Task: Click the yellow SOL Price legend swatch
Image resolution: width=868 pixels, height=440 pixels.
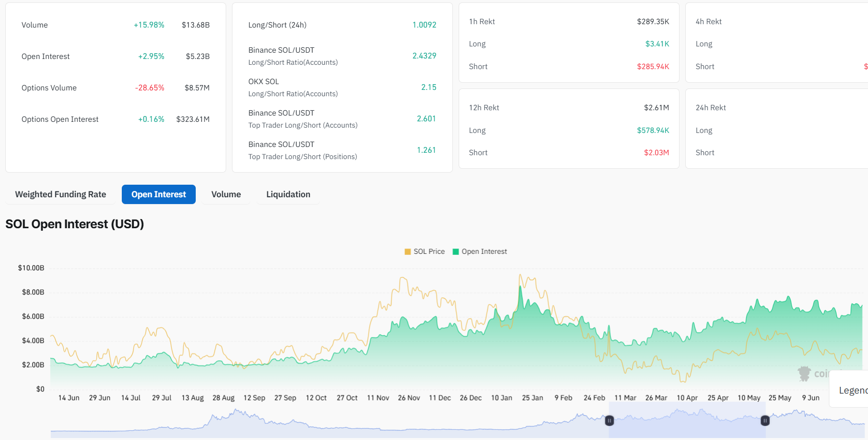Action: [407, 252]
